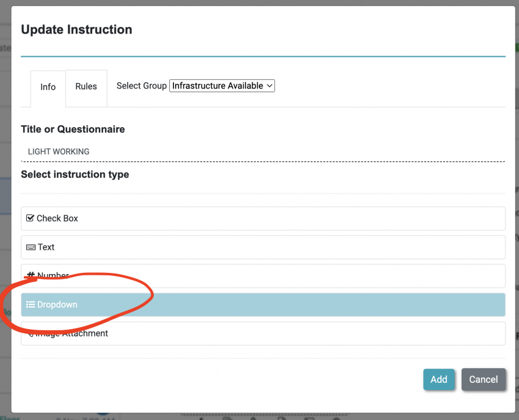Dismiss the dialog with Cancel
The height and width of the screenshot is (420, 519).
[x=484, y=379]
